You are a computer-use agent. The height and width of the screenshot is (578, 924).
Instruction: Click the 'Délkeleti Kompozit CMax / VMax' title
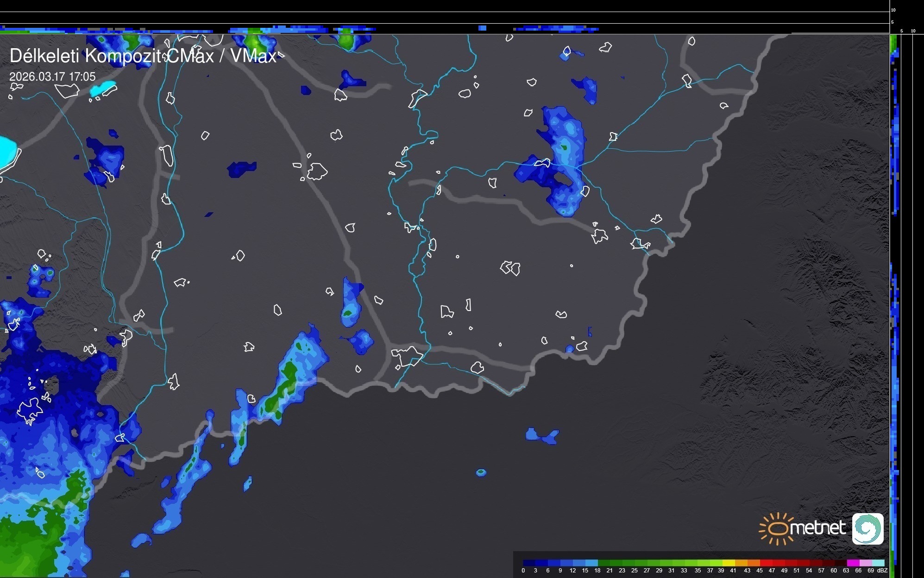(x=143, y=56)
